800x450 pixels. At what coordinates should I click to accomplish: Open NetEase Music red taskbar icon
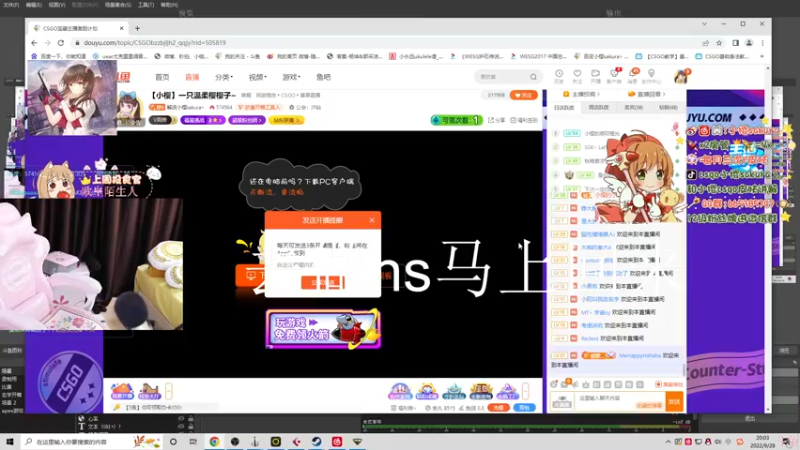[x=337, y=442]
